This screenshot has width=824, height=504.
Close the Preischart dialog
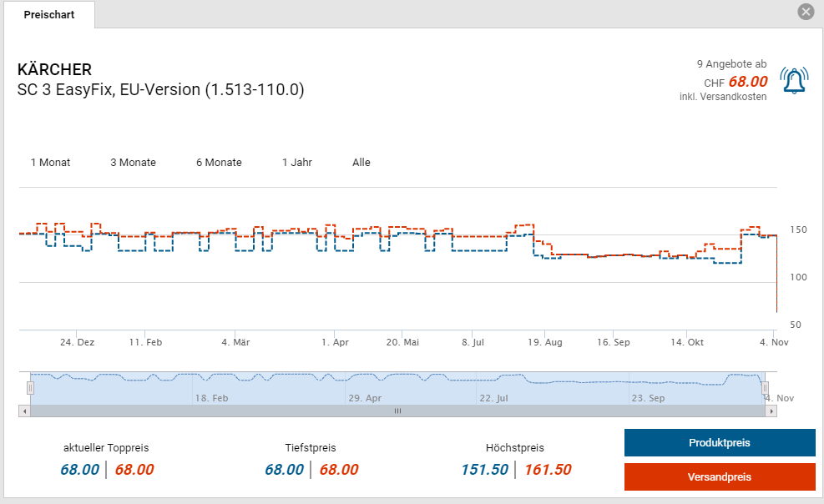click(x=805, y=12)
